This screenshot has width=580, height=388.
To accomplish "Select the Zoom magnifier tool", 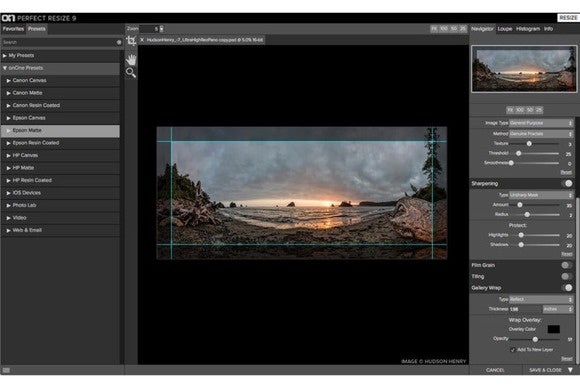I will coord(131,72).
